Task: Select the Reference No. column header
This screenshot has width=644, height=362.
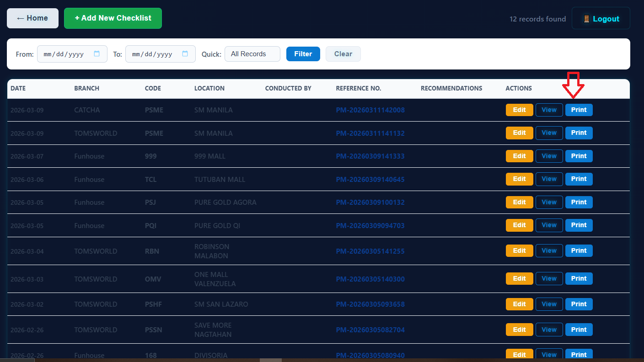Action: [358, 88]
